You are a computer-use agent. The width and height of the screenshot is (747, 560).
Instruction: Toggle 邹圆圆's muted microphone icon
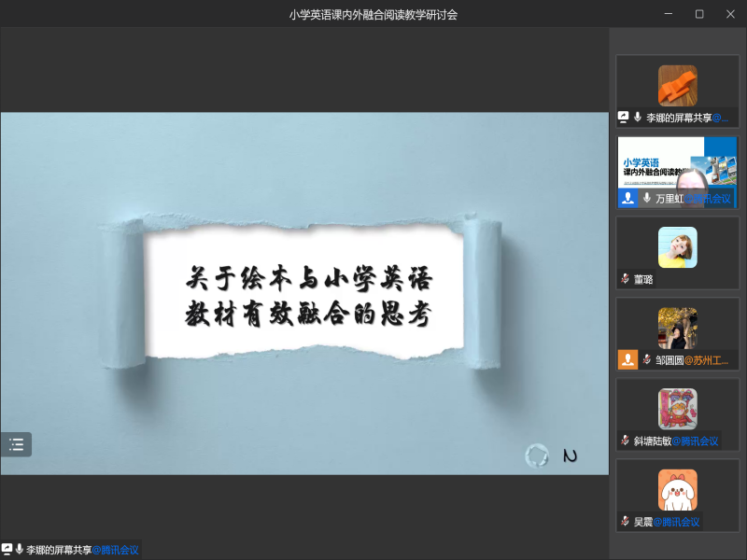tap(646, 359)
